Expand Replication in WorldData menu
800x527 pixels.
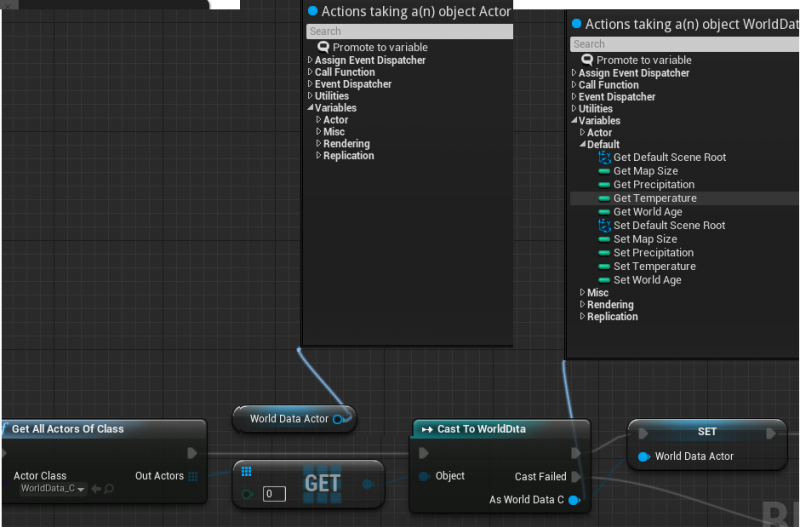582,316
